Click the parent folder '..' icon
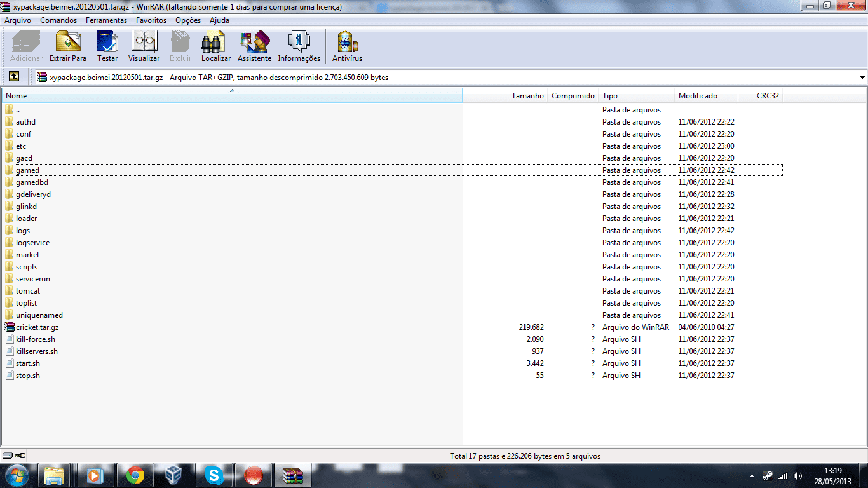Screen dimensions: 868x488 9,110
